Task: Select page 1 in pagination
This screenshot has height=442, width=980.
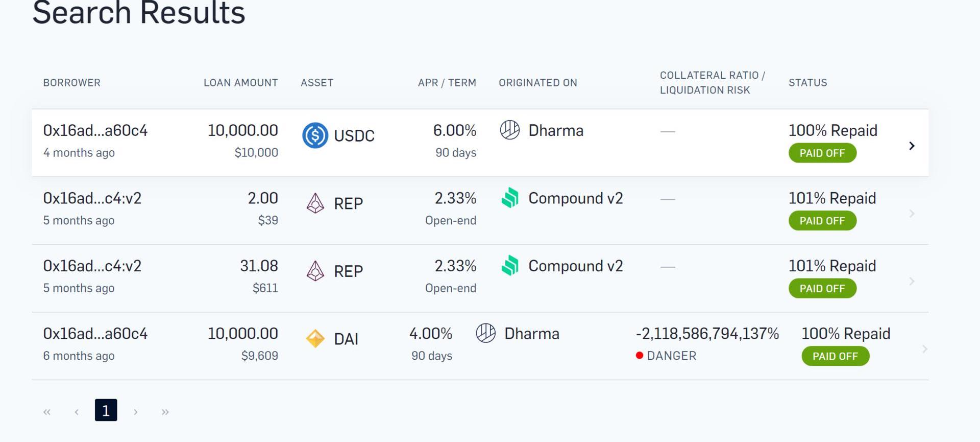Action: (106, 410)
